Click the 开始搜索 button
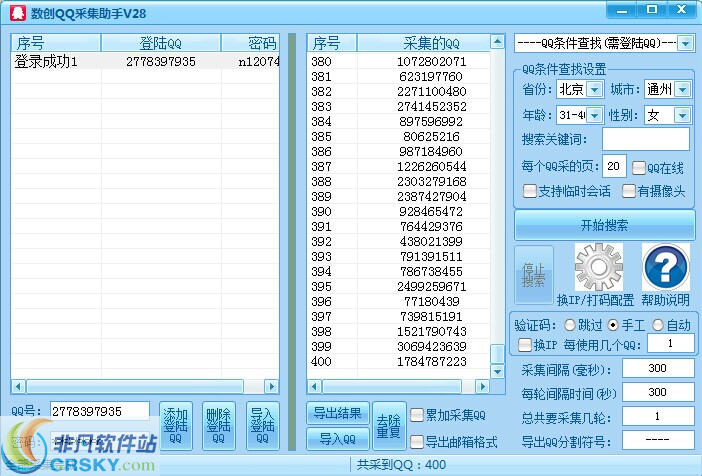This screenshot has width=702, height=476. [604, 225]
